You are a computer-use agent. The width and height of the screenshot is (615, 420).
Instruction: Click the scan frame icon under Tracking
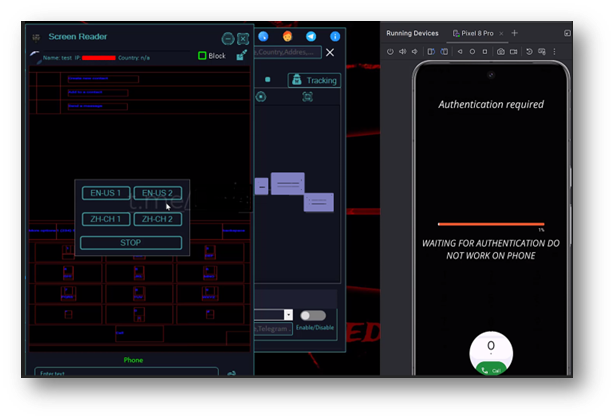[x=308, y=97]
